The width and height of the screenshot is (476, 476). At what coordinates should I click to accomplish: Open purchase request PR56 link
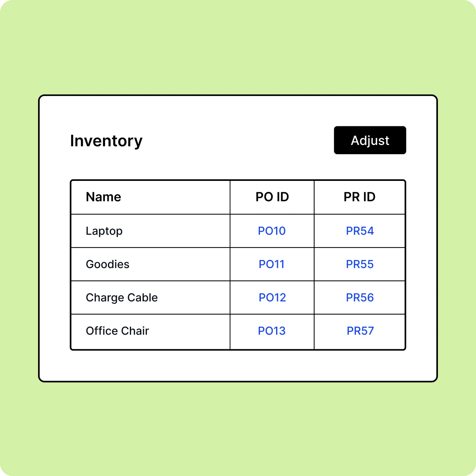(360, 298)
